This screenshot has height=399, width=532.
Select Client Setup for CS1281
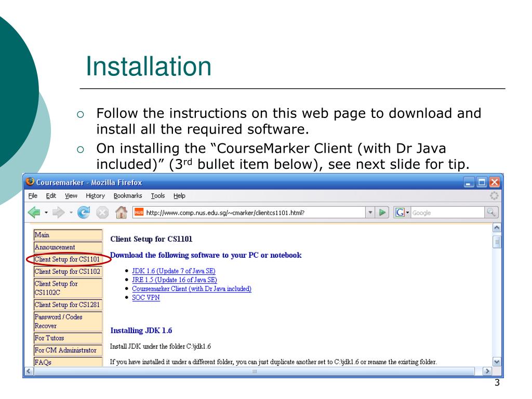[x=68, y=304]
